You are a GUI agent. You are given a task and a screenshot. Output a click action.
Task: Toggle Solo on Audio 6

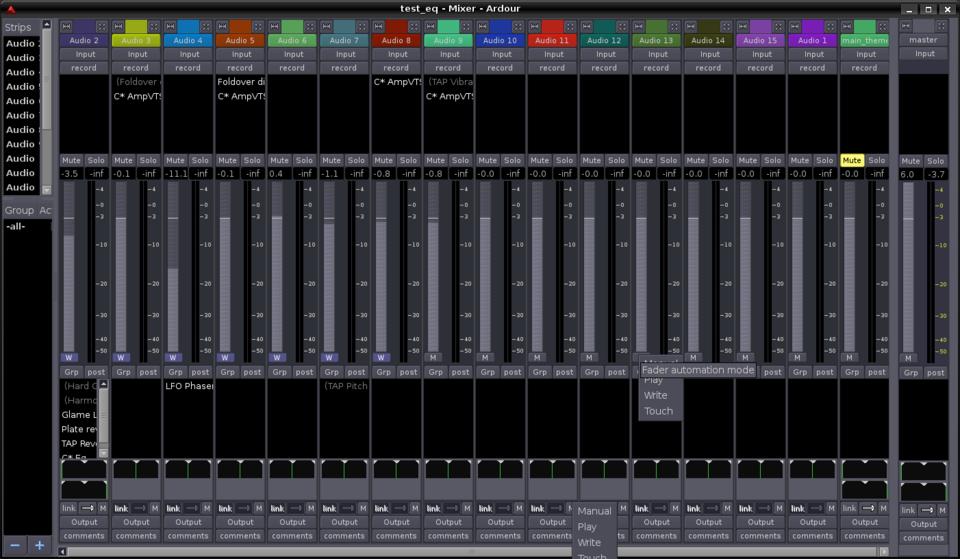click(304, 160)
